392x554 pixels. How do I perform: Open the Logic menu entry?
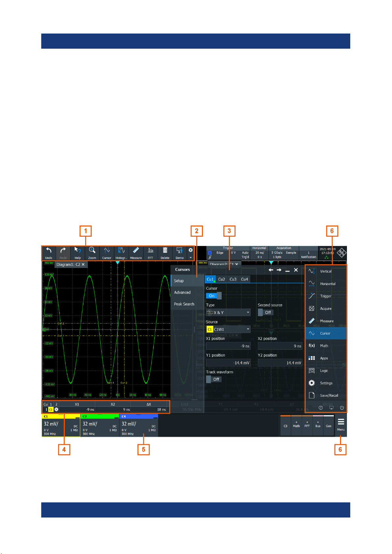tap(326, 371)
